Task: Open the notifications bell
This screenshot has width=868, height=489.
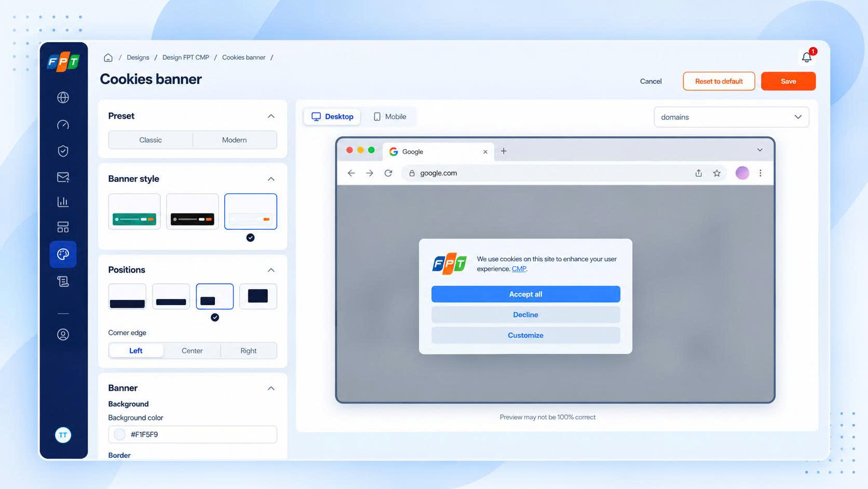Action: point(807,57)
